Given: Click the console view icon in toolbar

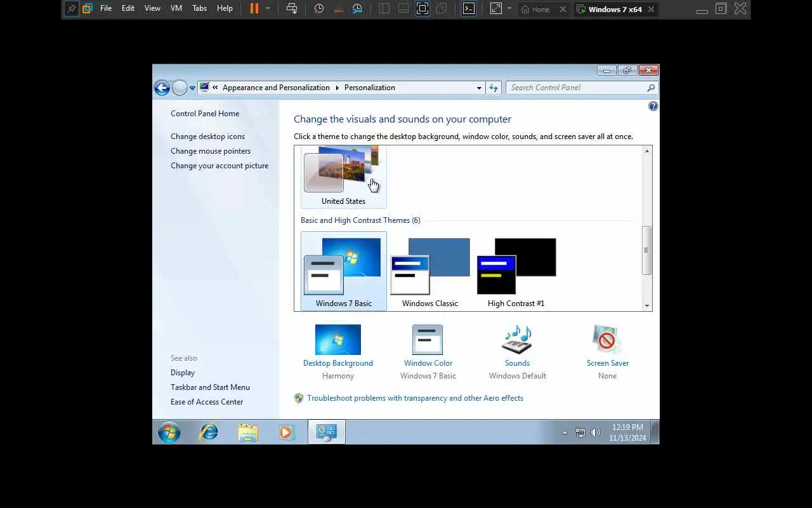Looking at the screenshot, I should 403,9.
